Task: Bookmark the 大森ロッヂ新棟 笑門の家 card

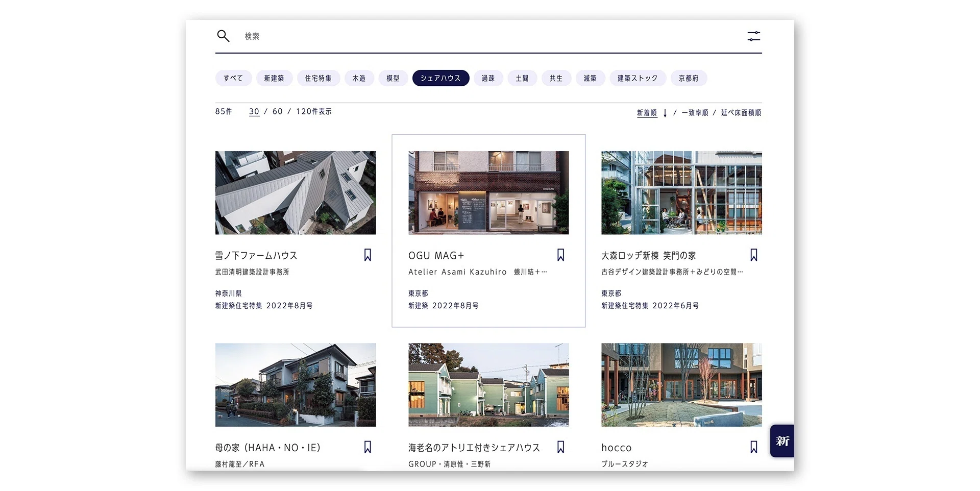Action: pyautogui.click(x=753, y=255)
